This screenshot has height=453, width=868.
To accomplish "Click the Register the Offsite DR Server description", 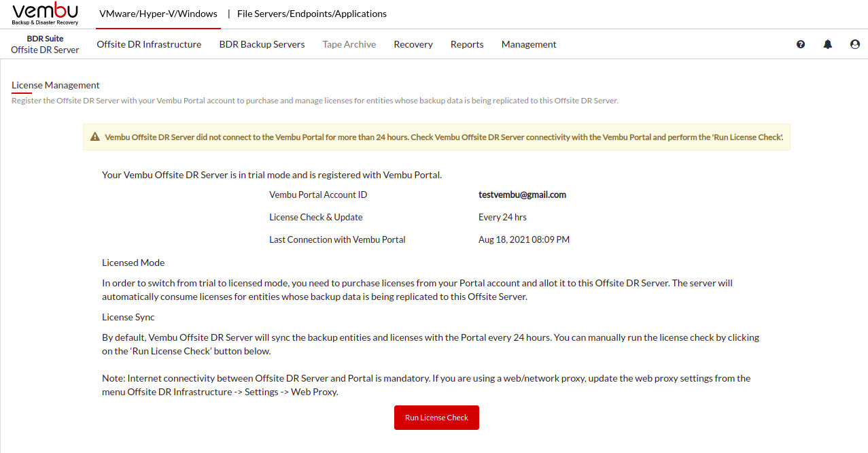I will (x=315, y=101).
